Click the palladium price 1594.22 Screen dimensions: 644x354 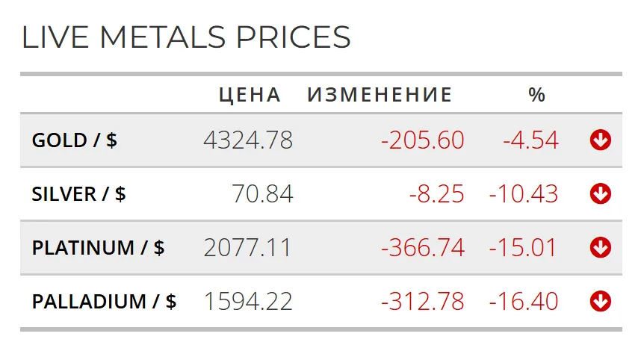(248, 302)
